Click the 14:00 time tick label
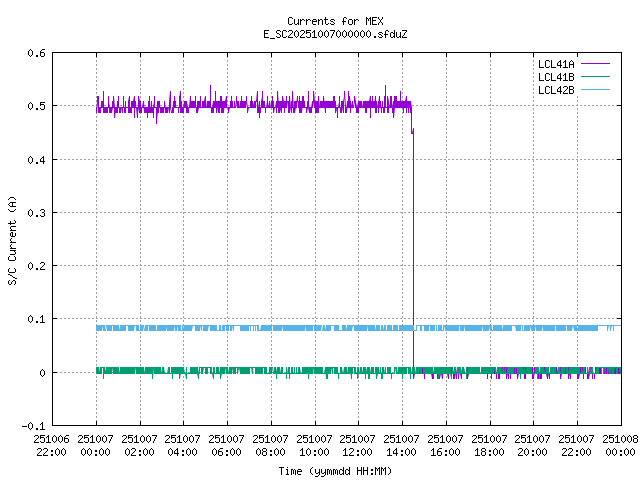 [x=401, y=445]
